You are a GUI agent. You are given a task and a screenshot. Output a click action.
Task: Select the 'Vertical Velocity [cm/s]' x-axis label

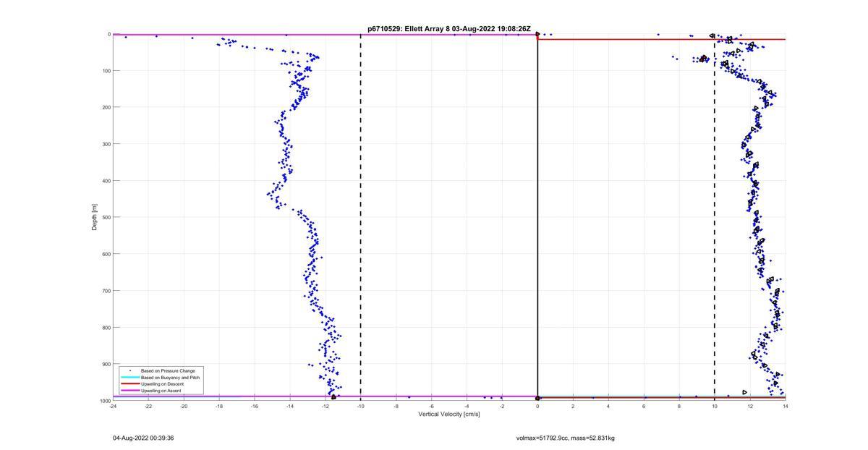(x=448, y=415)
